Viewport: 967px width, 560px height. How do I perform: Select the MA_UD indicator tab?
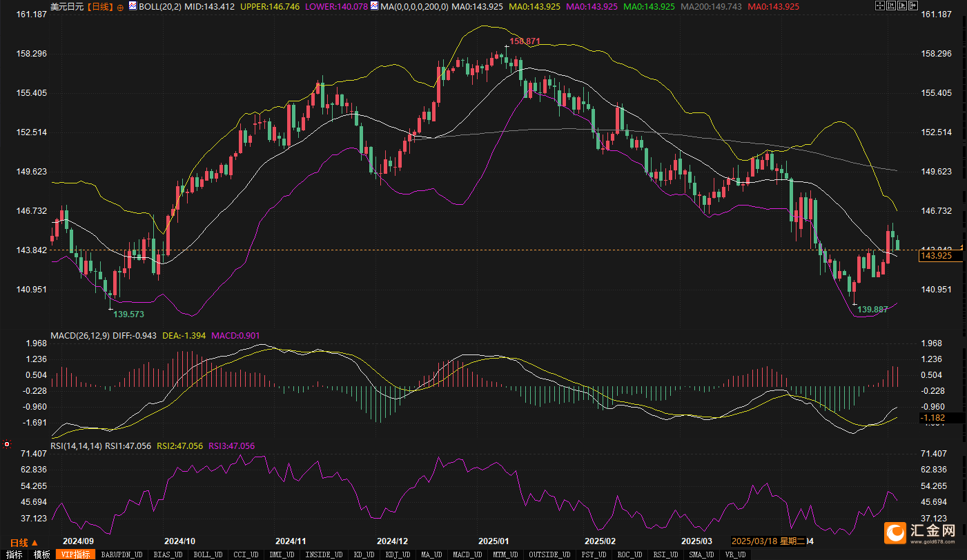[x=431, y=554]
